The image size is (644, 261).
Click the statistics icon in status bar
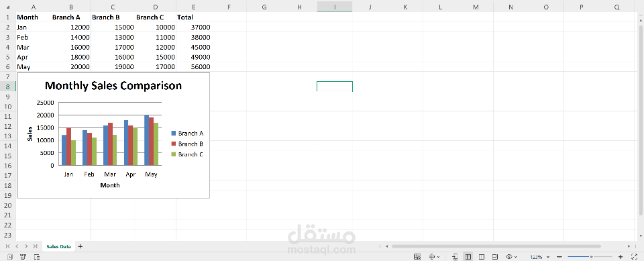point(23,257)
